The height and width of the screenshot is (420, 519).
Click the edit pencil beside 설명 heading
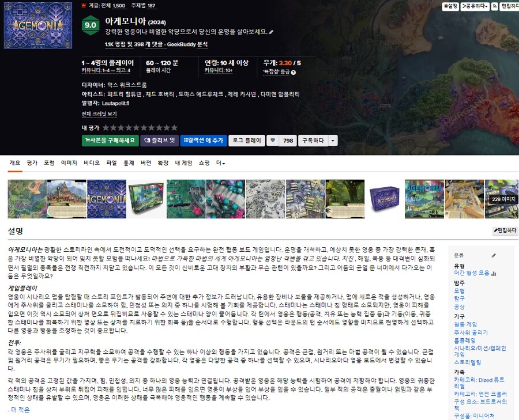[x=495, y=230]
